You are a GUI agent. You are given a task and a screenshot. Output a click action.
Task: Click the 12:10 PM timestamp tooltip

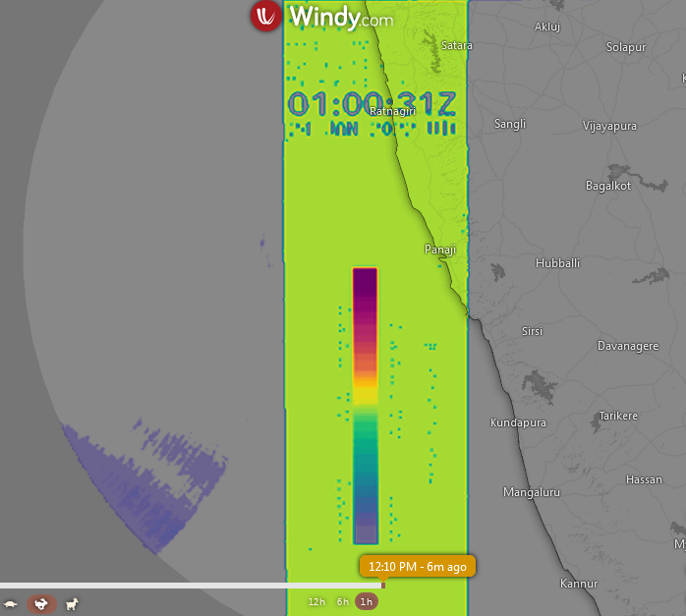pyautogui.click(x=418, y=567)
